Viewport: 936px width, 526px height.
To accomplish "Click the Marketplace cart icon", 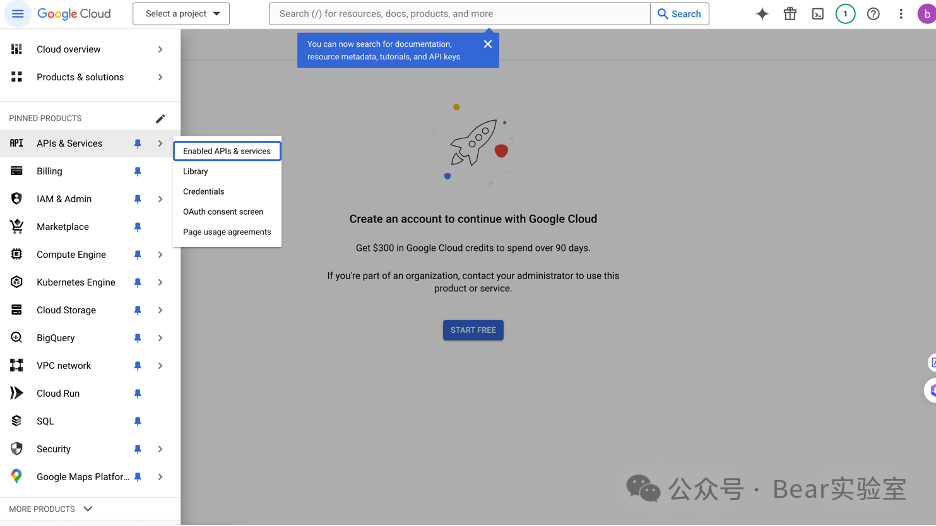I will (17, 226).
